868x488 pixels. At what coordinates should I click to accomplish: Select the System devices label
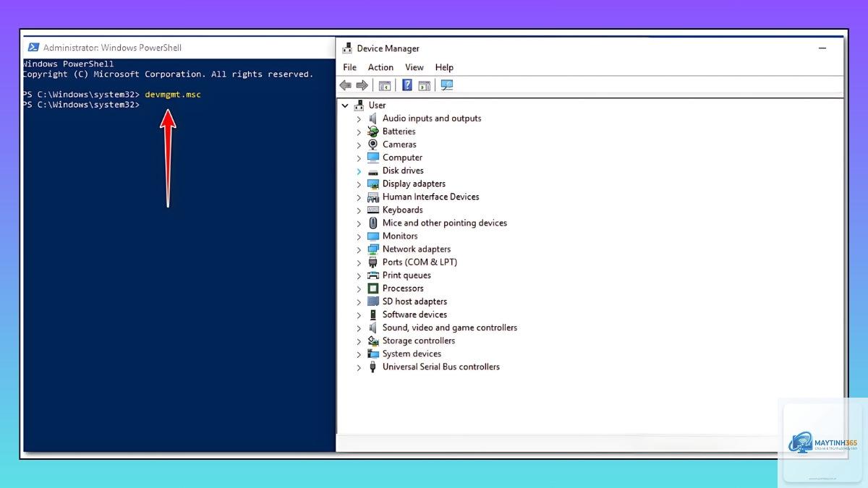(412, 354)
